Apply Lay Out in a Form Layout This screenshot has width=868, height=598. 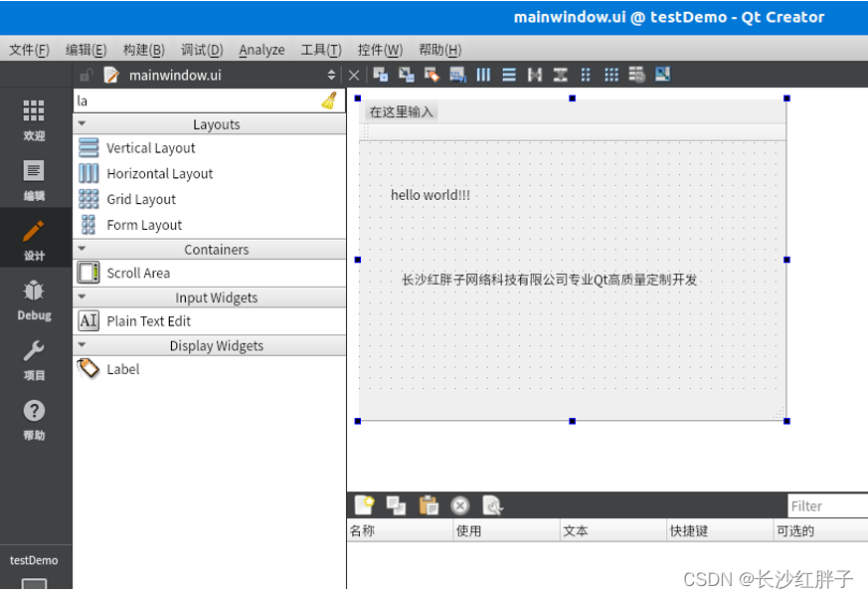click(x=586, y=75)
